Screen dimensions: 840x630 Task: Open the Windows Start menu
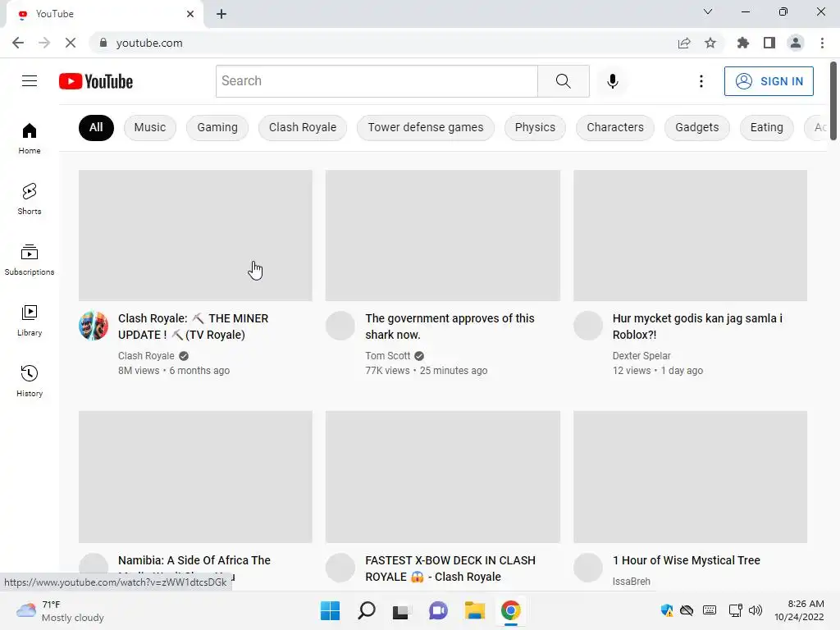tap(330, 610)
